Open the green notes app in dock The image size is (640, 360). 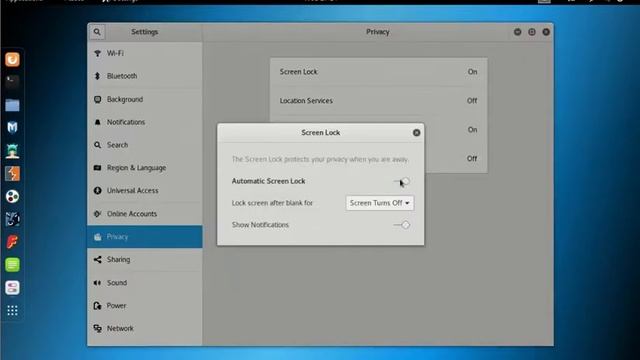point(12,265)
